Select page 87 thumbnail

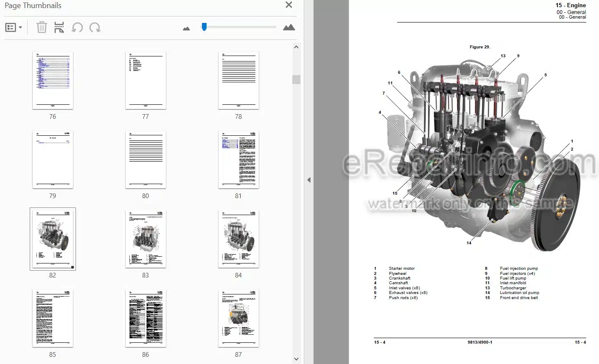[x=238, y=319]
